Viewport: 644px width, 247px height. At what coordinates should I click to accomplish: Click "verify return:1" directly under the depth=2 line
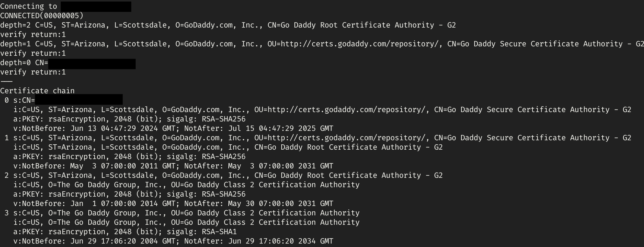click(x=33, y=34)
